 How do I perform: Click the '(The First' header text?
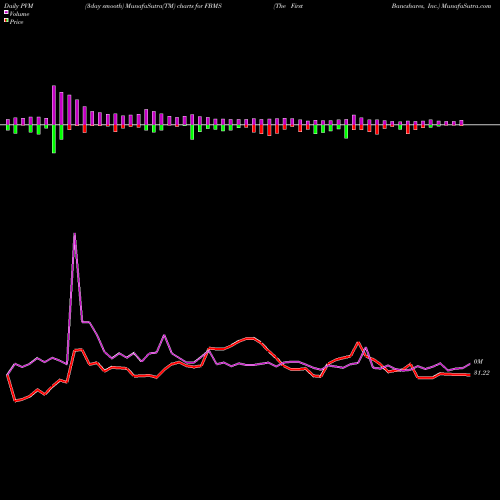pos(288,6)
